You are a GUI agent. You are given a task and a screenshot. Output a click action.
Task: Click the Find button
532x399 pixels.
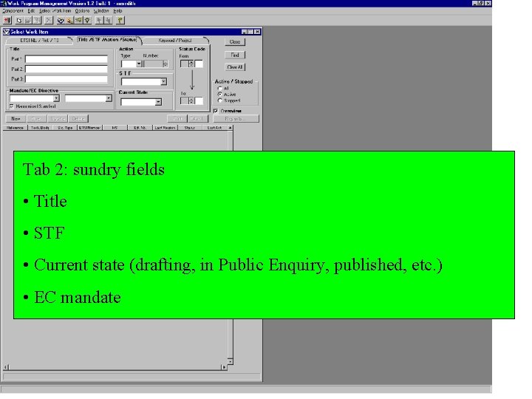click(x=235, y=55)
